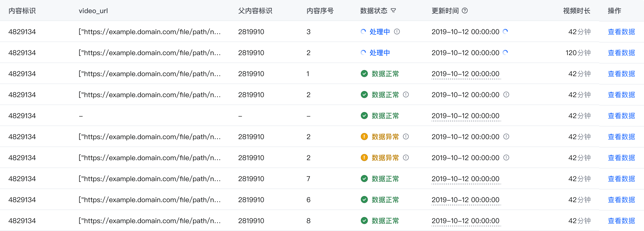This screenshot has height=231, width=644.
Task: Open 查看数据 for the 120分钟 video row
Action: click(x=621, y=53)
